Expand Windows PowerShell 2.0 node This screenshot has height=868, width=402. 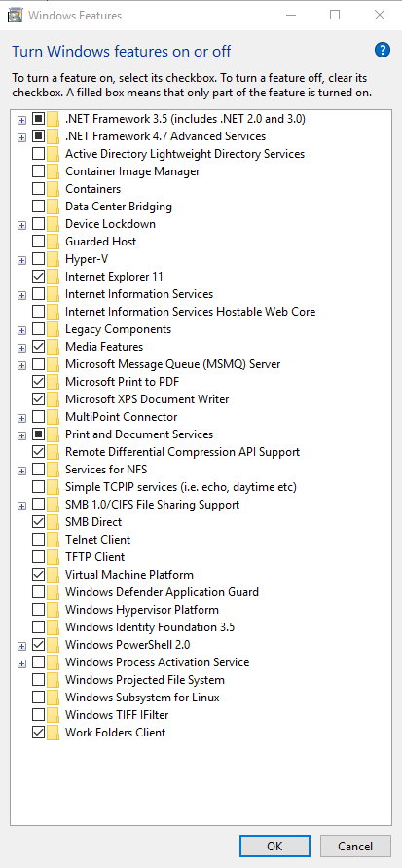click(21, 646)
